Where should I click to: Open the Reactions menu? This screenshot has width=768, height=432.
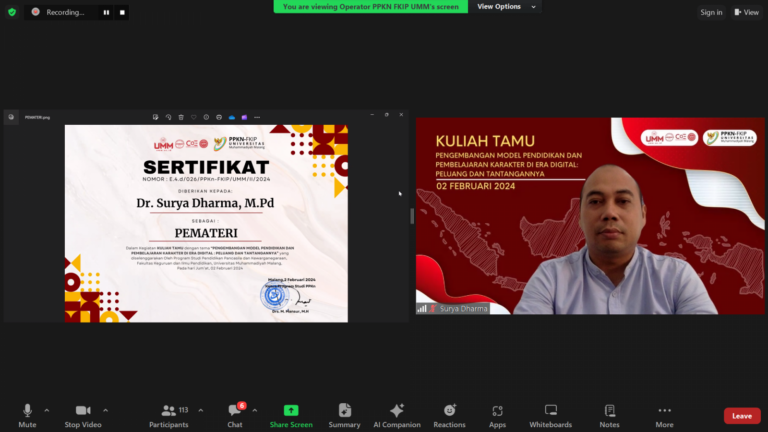click(x=449, y=415)
